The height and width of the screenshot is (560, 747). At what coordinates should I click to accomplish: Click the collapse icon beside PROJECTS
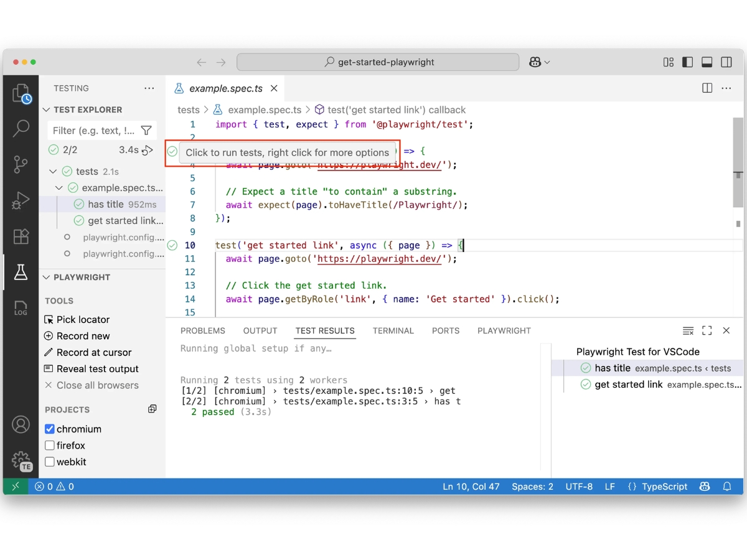(x=153, y=409)
